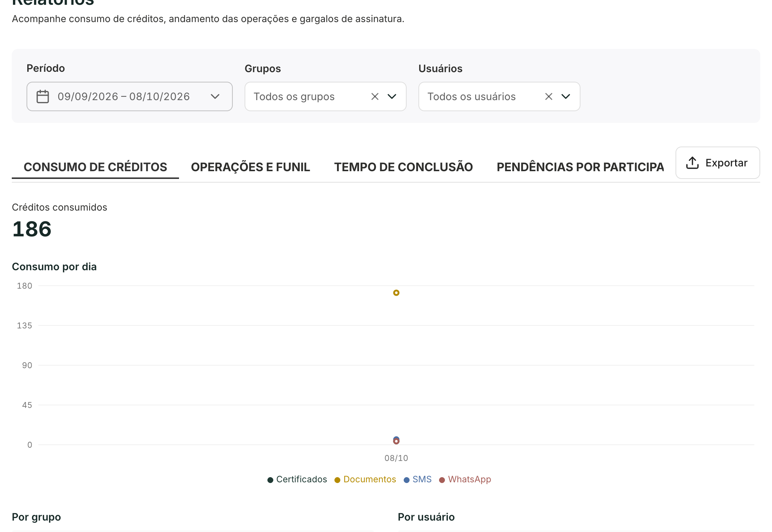
Task: Click the Por usuário heading
Action: point(426,517)
